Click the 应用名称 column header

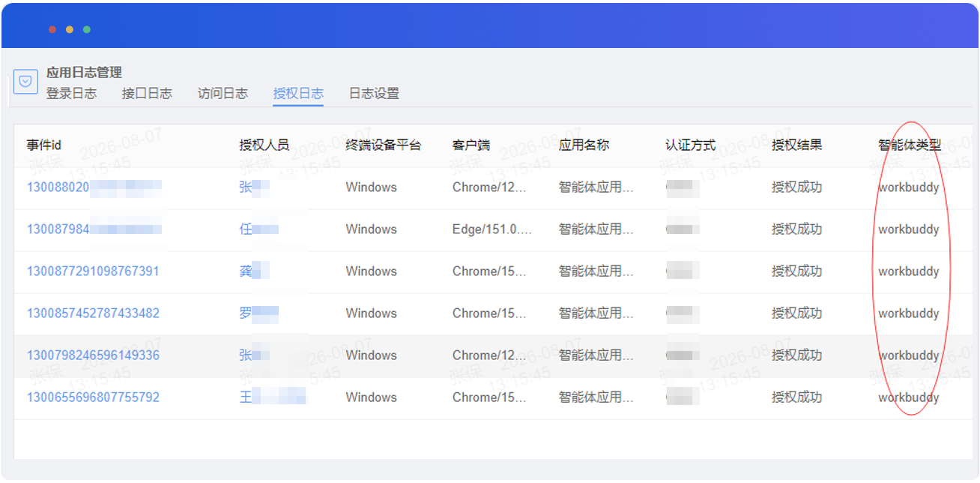click(x=584, y=145)
